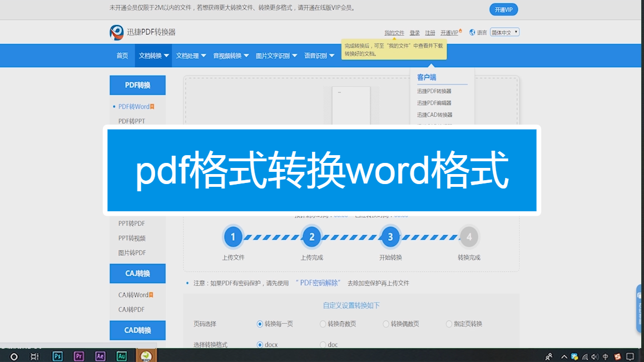This screenshot has height=362, width=644.
Task: Click the active browser icon in taskbar
Action: 146,356
